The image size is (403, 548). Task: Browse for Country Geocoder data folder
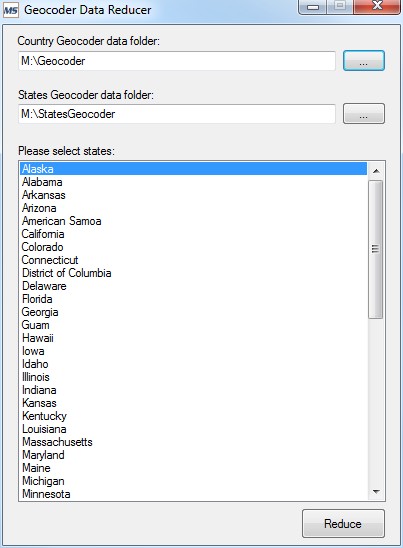(x=364, y=61)
